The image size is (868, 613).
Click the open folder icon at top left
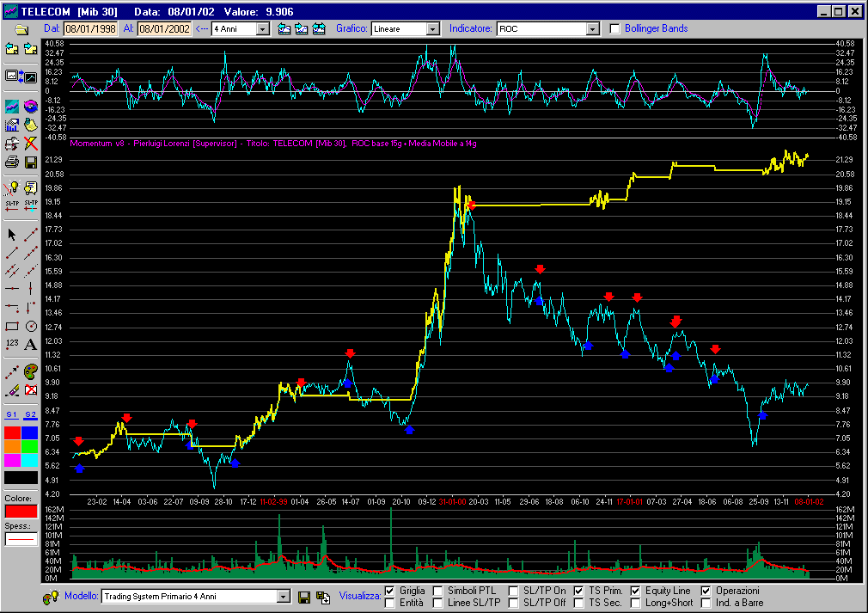coord(21,29)
